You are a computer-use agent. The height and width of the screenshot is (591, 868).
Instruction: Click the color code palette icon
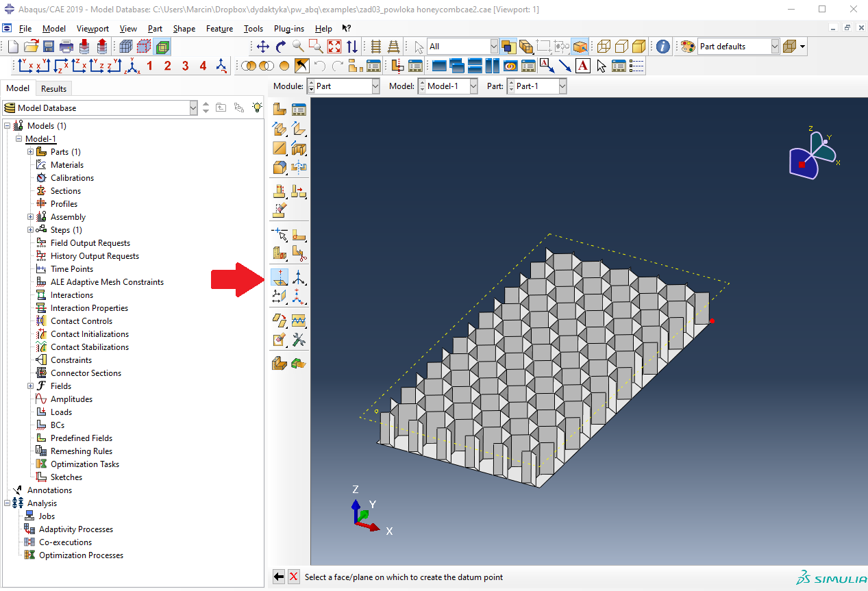pyautogui.click(x=688, y=47)
